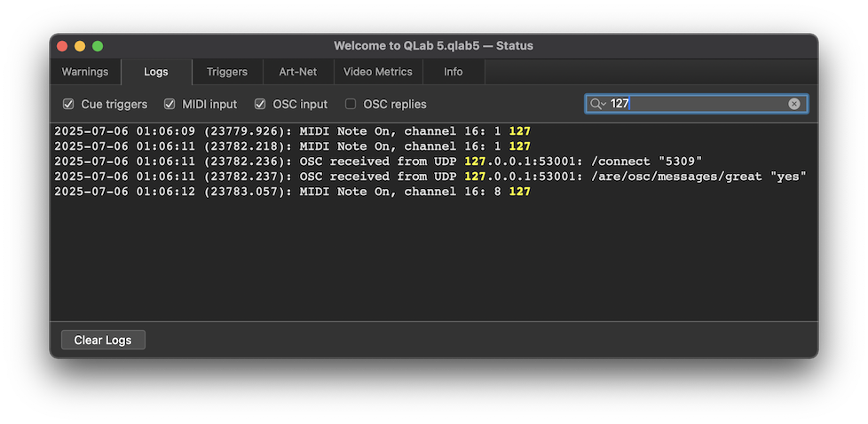Select the MIDI Note On channel 16: 8 line
This screenshot has width=868, height=424.
click(x=292, y=192)
